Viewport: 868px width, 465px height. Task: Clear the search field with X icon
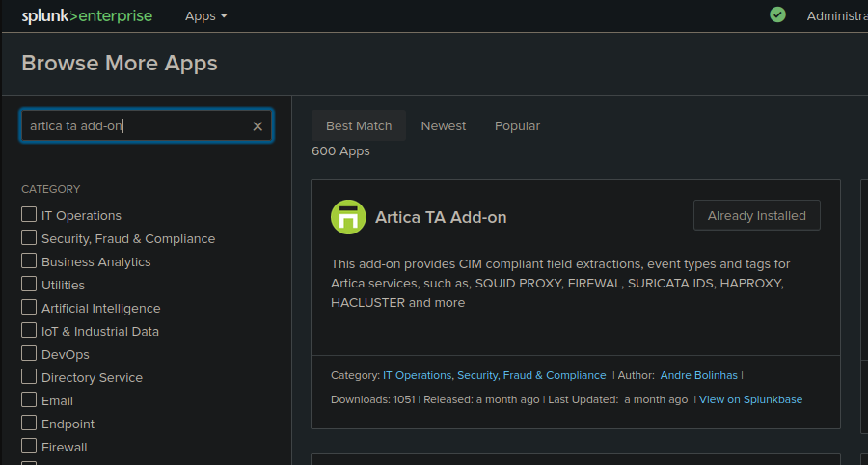click(x=258, y=126)
